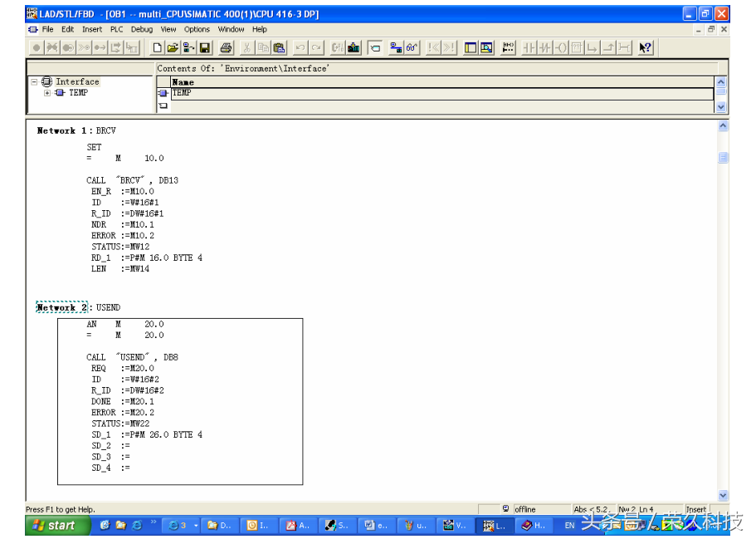Open the Options menu
756x539 pixels.
pyautogui.click(x=197, y=29)
